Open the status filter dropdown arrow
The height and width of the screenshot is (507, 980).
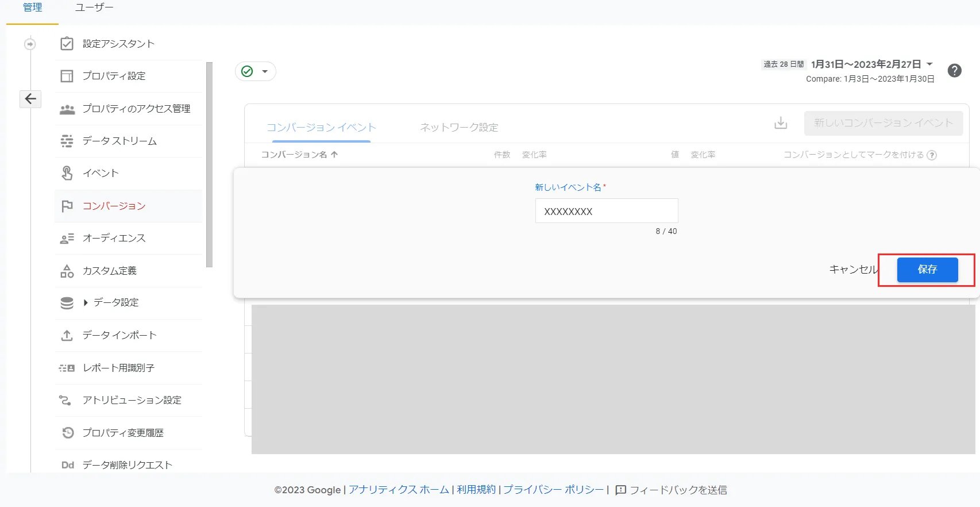265,71
